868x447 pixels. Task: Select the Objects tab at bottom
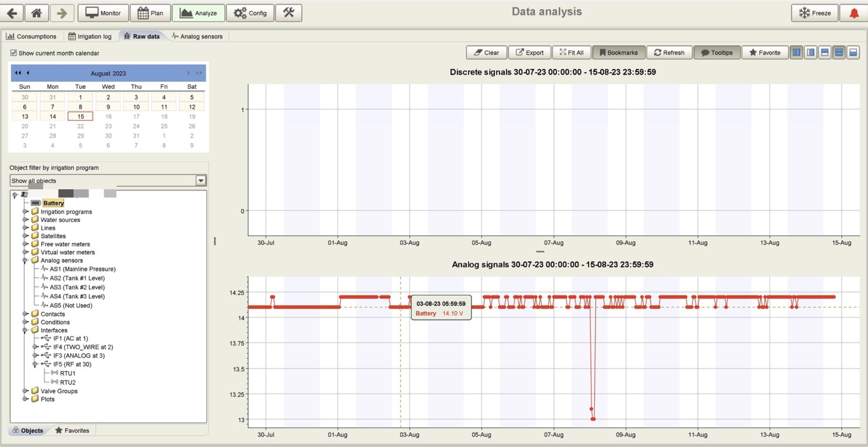click(x=28, y=430)
